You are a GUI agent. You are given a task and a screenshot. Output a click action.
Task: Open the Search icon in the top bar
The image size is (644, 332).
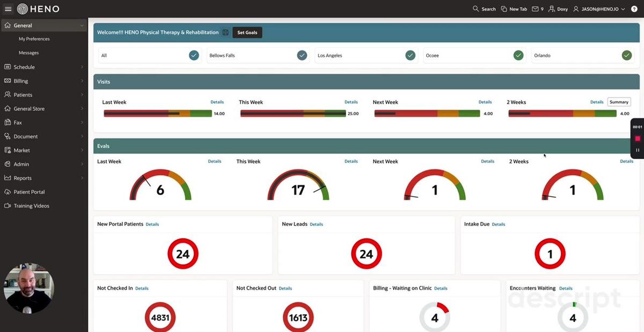[475, 8]
